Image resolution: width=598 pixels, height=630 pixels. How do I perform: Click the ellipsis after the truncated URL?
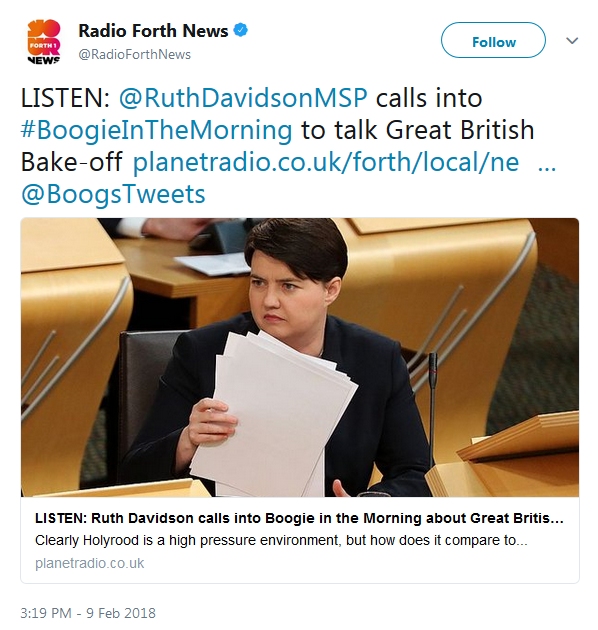coord(547,167)
